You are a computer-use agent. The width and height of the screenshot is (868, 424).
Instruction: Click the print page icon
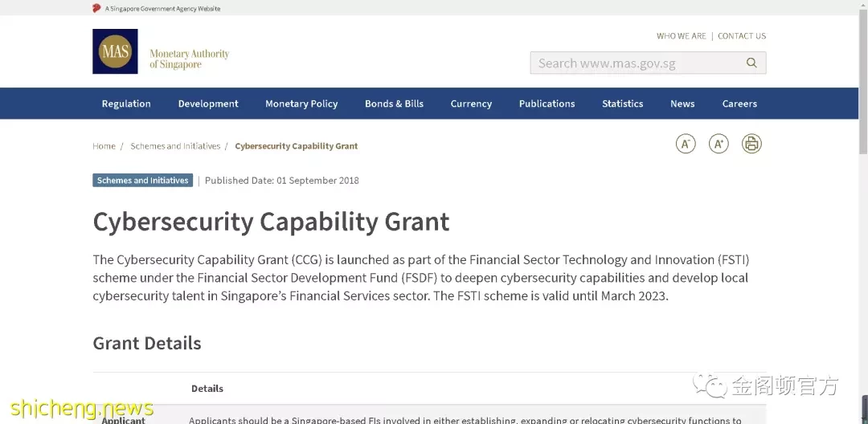pos(751,144)
